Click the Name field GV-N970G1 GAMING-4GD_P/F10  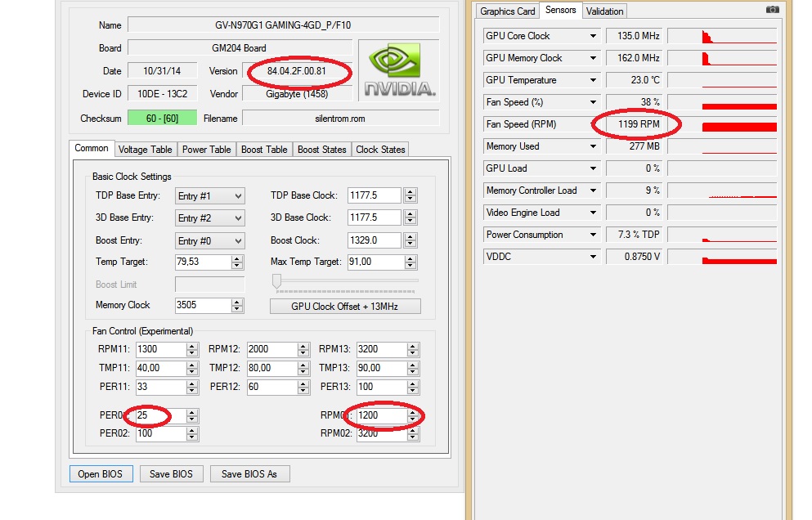coord(283,25)
